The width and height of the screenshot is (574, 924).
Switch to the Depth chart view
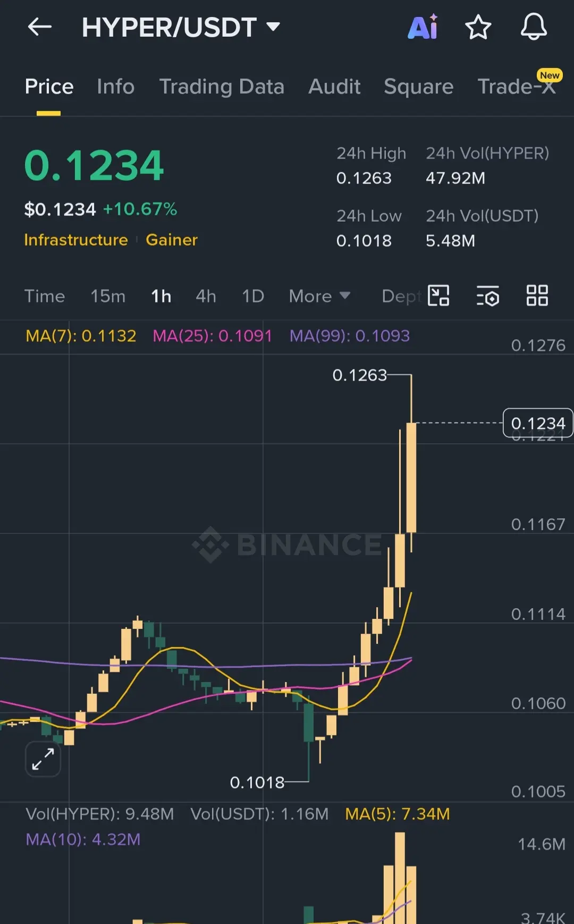coord(402,296)
